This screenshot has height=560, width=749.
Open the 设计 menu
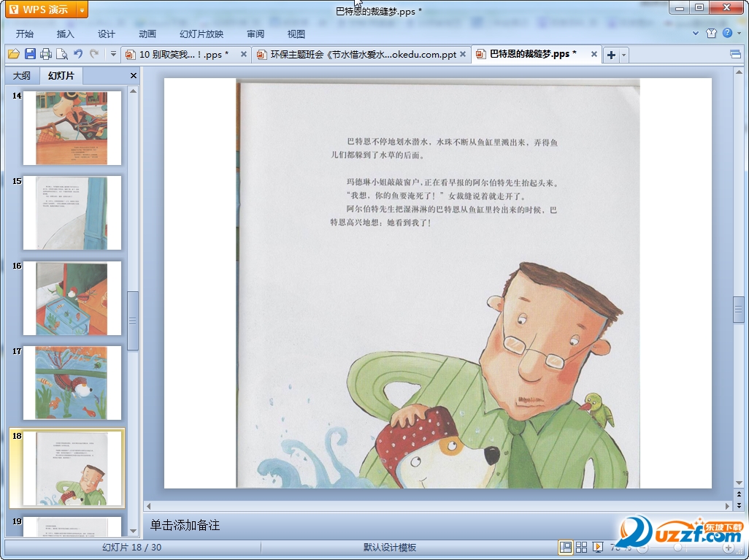[x=107, y=34]
